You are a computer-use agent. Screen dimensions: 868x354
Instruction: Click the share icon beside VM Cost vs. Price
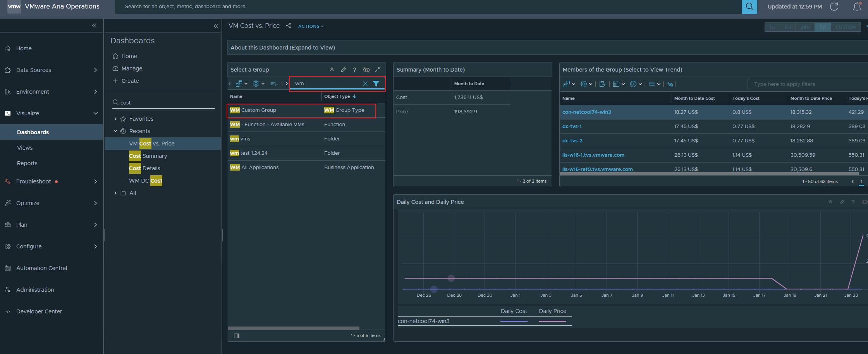(x=288, y=26)
